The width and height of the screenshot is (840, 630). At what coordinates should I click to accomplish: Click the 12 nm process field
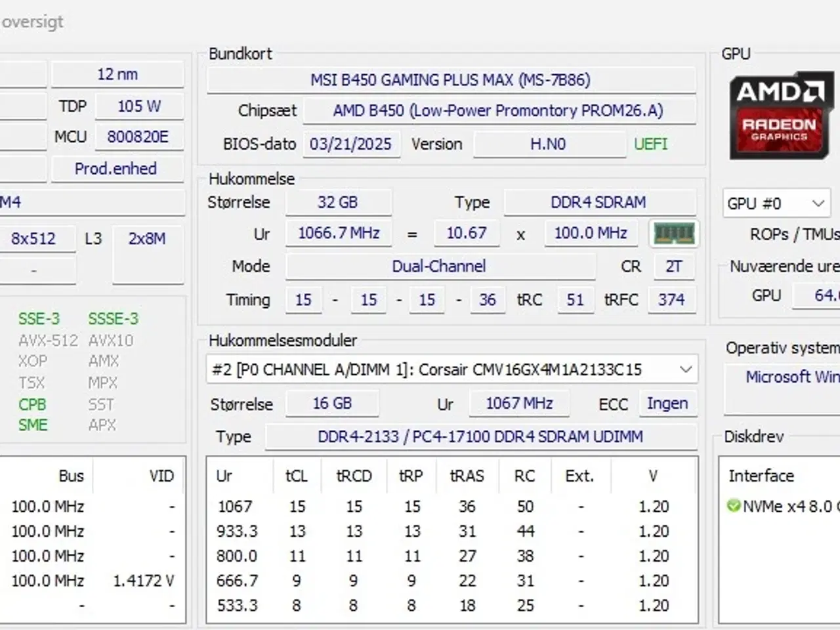click(117, 74)
